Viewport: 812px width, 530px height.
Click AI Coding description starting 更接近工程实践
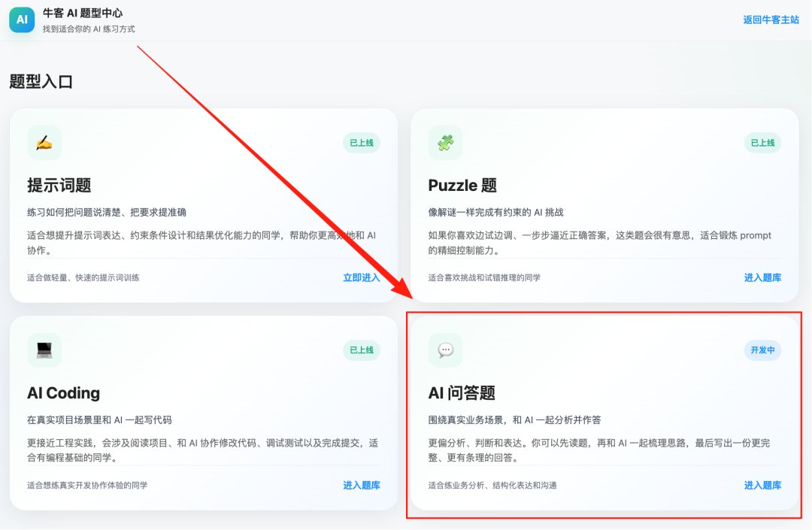[202, 450]
